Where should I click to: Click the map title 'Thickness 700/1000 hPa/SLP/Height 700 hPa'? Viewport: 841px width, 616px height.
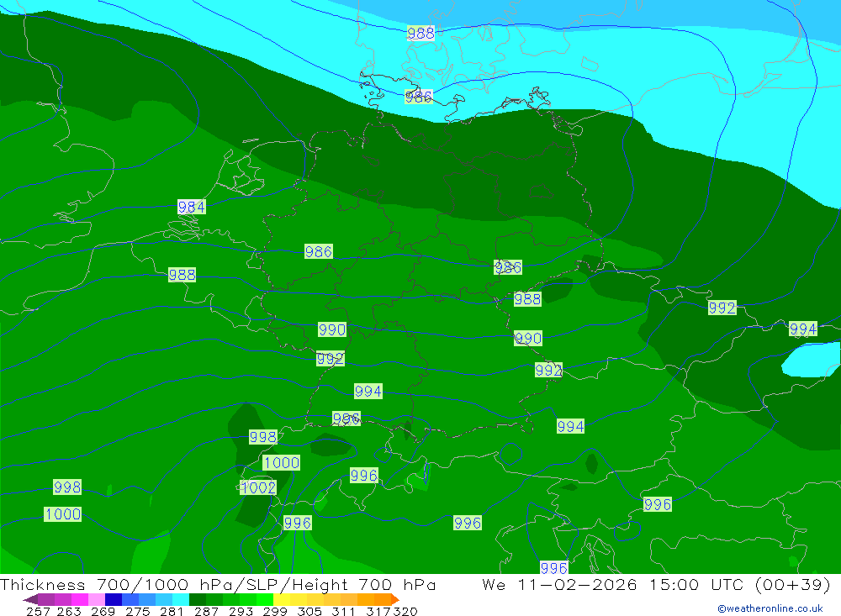coord(219,584)
